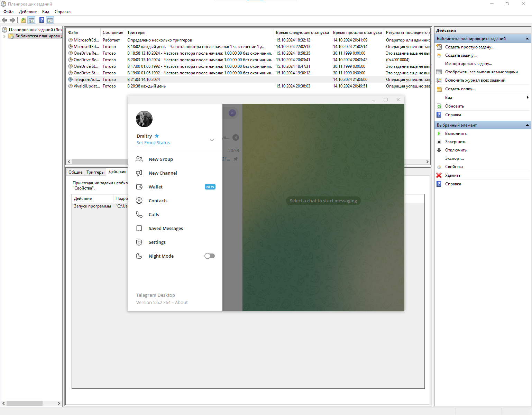Switch to the 'Общие' tab
Viewport: 532px width, 415px height.
pyautogui.click(x=75, y=172)
